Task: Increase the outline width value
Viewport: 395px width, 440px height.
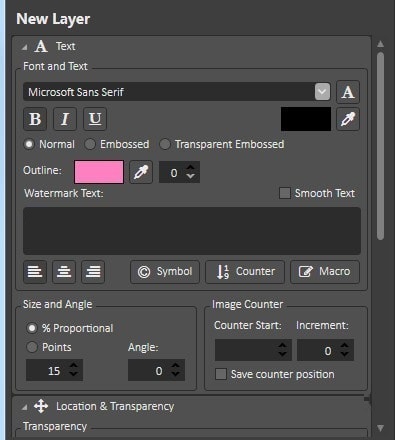Action: pos(191,167)
